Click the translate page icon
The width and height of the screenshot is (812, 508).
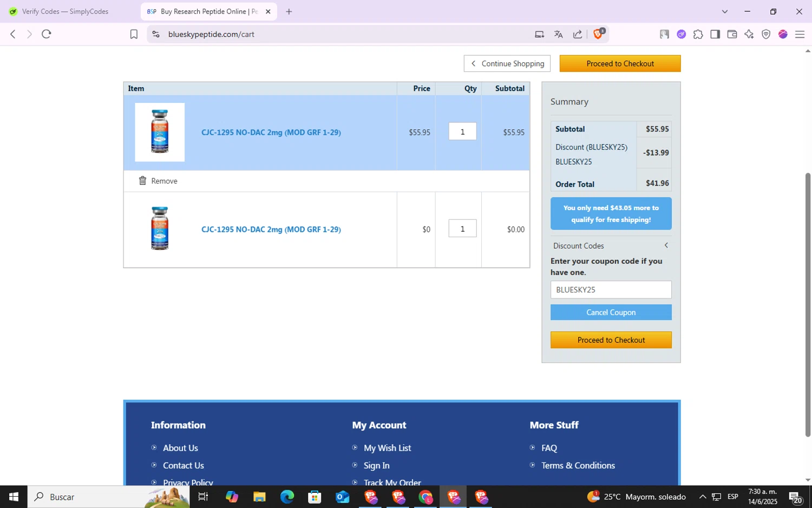tap(559, 34)
